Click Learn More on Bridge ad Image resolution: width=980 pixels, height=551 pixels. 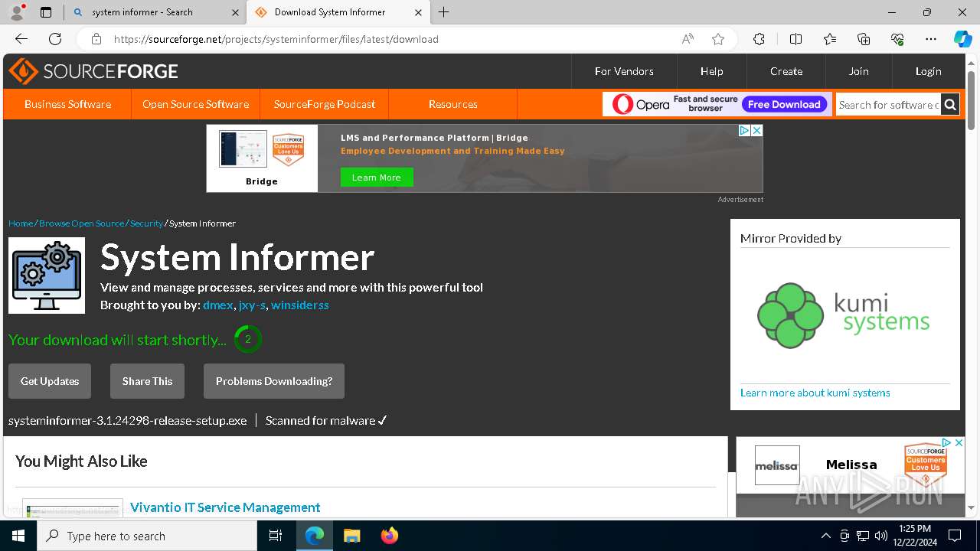(x=377, y=178)
